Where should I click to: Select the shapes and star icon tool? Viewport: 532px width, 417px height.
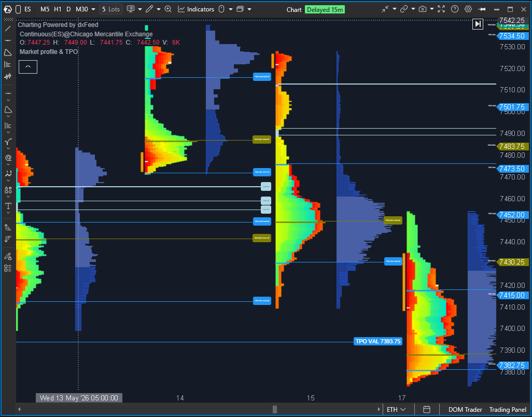tap(8, 190)
